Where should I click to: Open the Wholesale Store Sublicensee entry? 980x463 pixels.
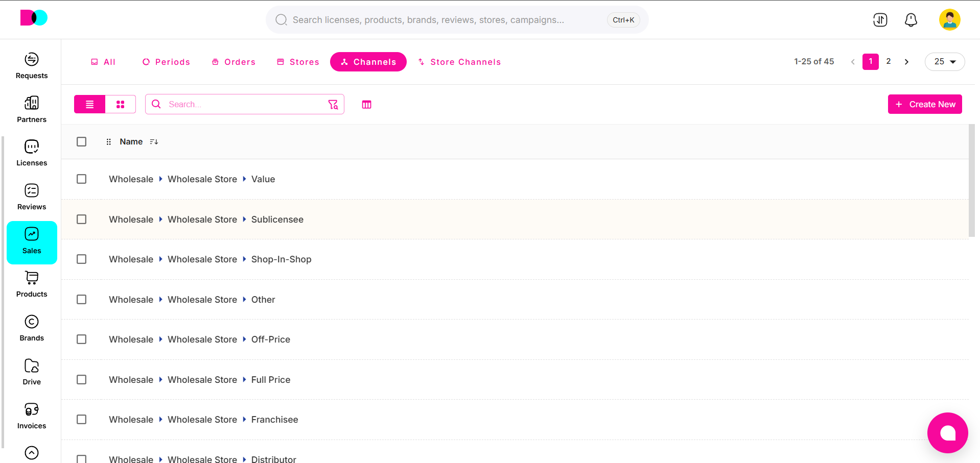coord(206,220)
